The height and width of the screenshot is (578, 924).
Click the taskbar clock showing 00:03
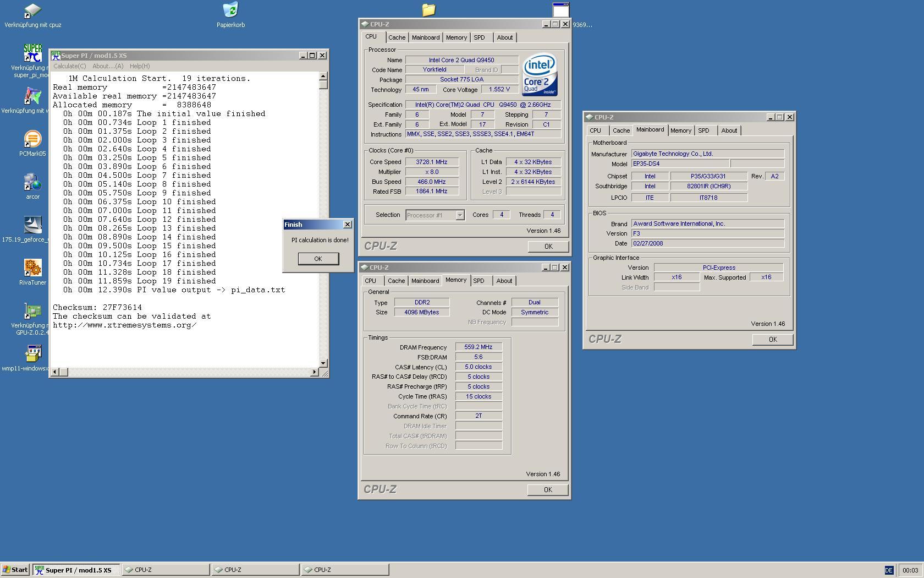910,570
